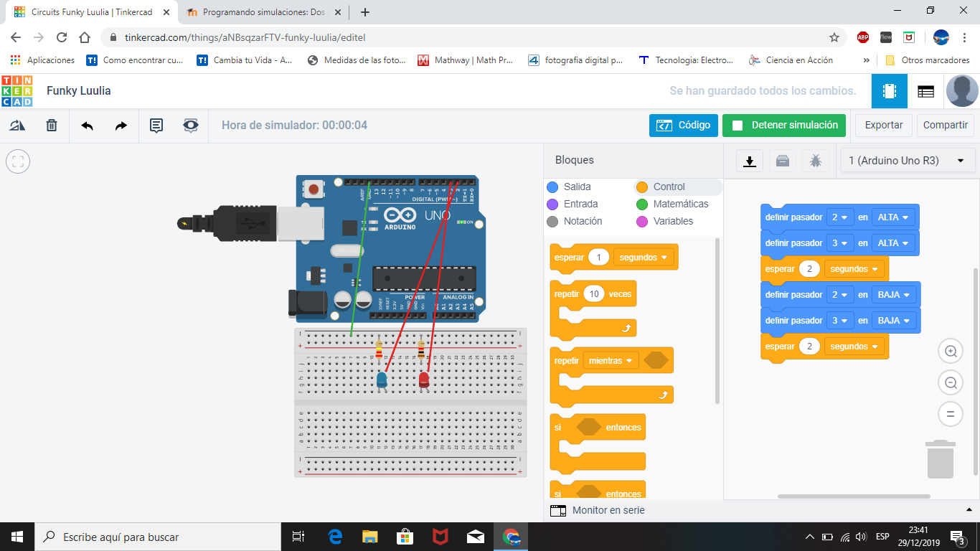This screenshot has width=980, height=551.
Task: Select the Salida block category
Action: pyautogui.click(x=578, y=187)
